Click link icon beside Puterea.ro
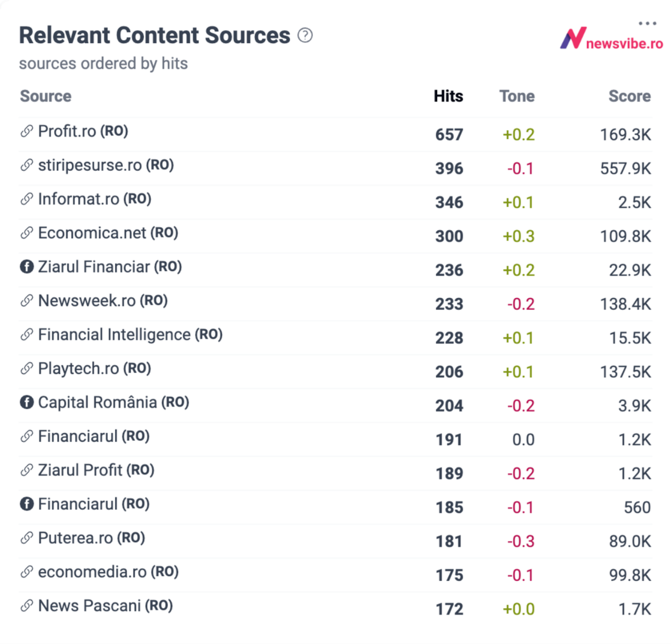Viewport: 671px width, 644px height. click(x=27, y=538)
